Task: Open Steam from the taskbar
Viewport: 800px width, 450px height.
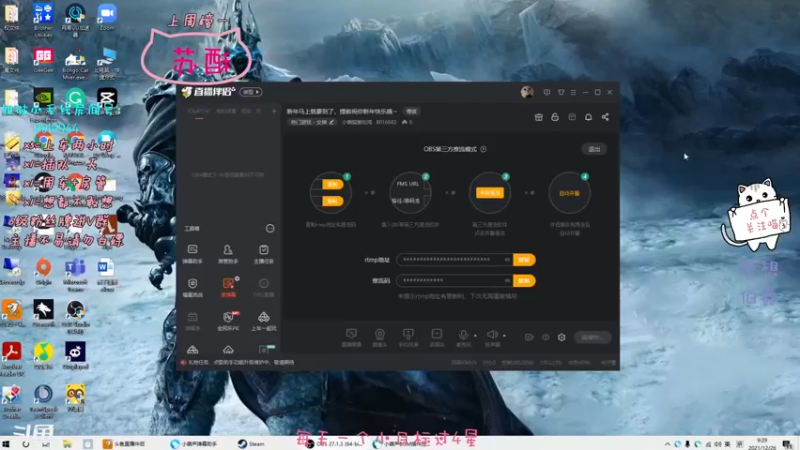Action: pyautogui.click(x=251, y=444)
